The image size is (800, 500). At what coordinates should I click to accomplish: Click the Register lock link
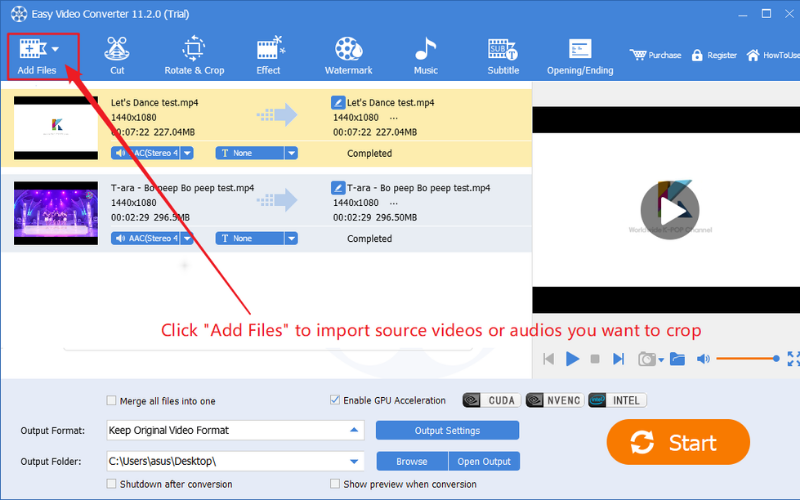(x=714, y=55)
